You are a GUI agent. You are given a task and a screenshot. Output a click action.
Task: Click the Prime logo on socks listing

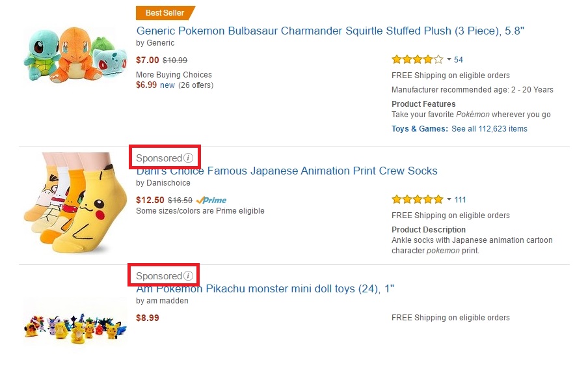(x=211, y=201)
